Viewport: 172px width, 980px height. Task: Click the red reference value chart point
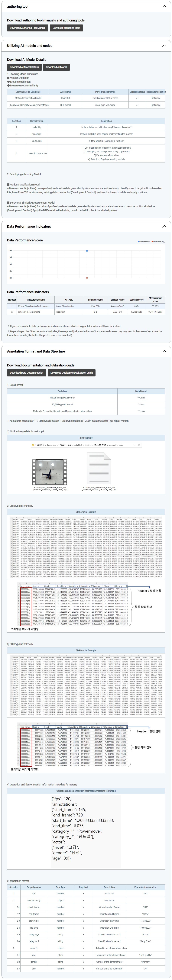point(87,278)
